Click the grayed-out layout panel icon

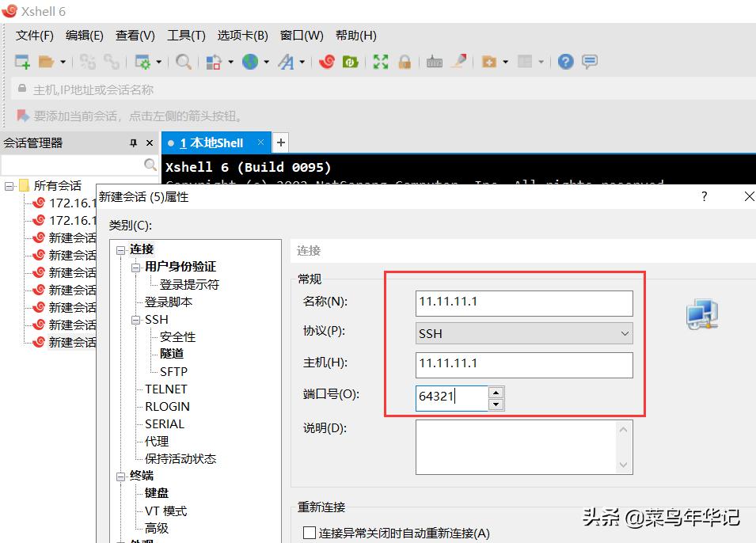[x=525, y=62]
